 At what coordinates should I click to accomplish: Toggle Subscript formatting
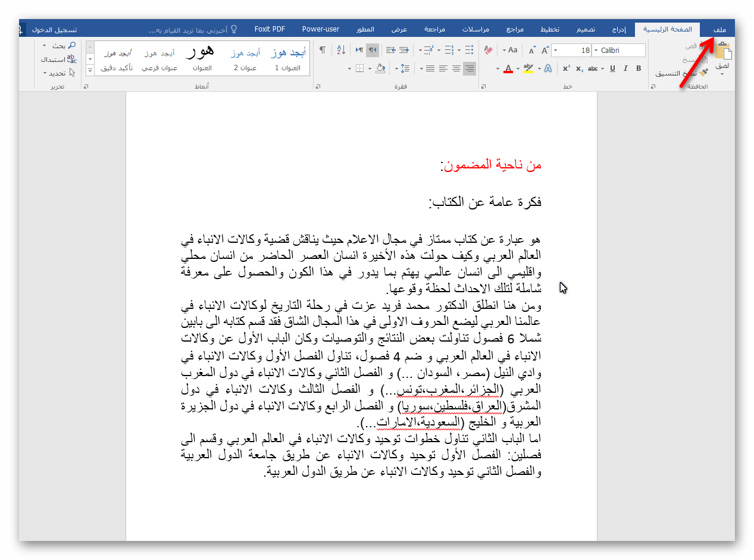point(580,68)
